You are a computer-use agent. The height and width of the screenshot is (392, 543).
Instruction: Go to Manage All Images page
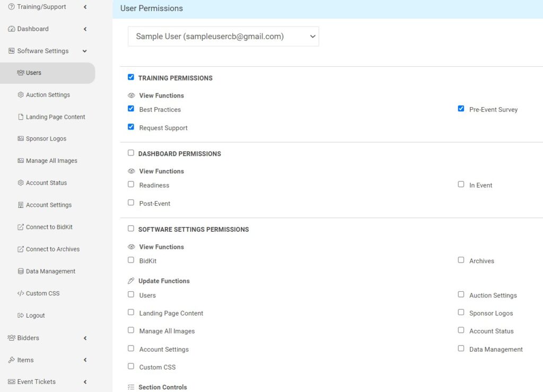tap(51, 161)
